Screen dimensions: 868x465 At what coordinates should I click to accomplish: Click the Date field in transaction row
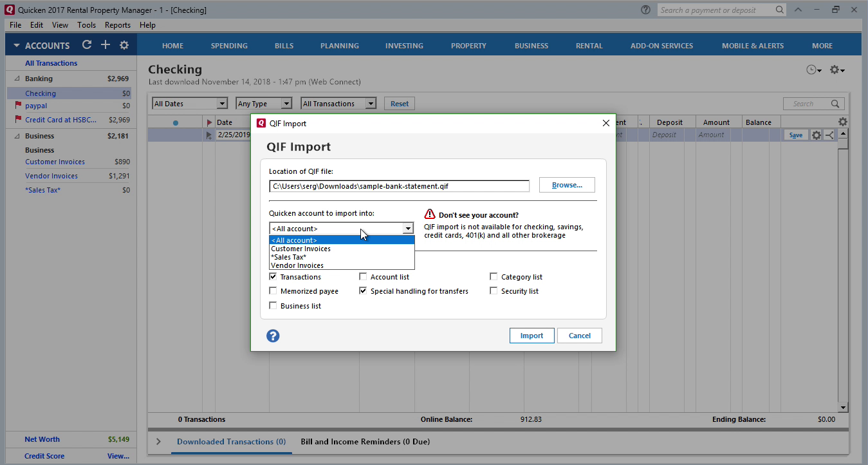(233, 135)
